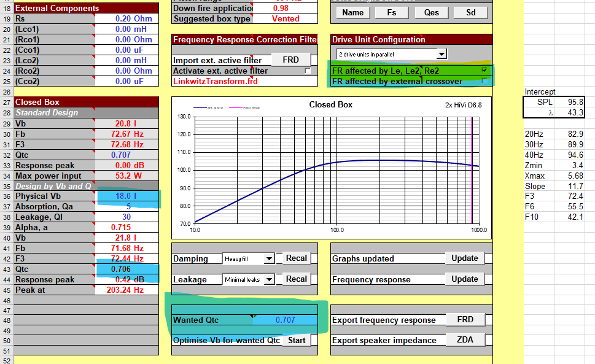
Task: Click Alpha, a value 0.715
Action: pos(126,228)
